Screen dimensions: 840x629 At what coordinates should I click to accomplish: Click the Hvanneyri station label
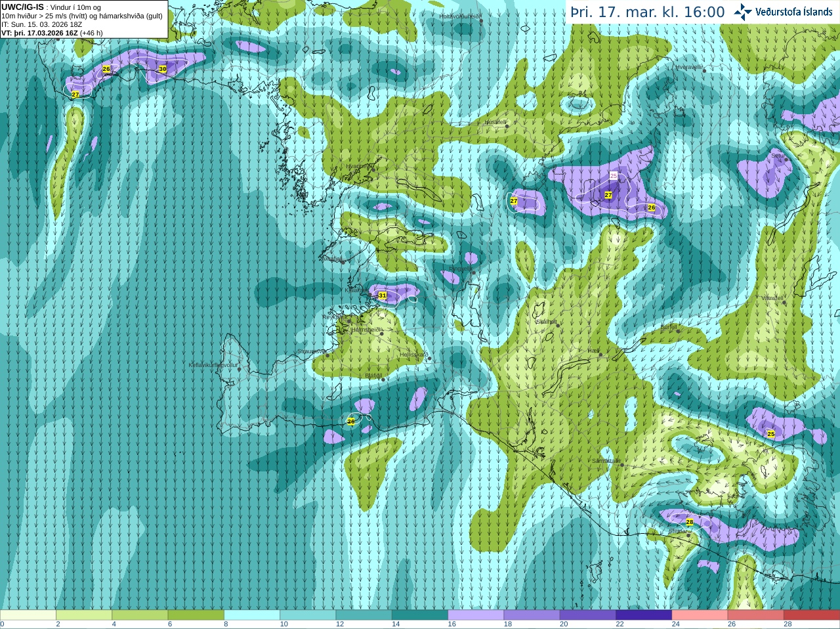(359, 166)
